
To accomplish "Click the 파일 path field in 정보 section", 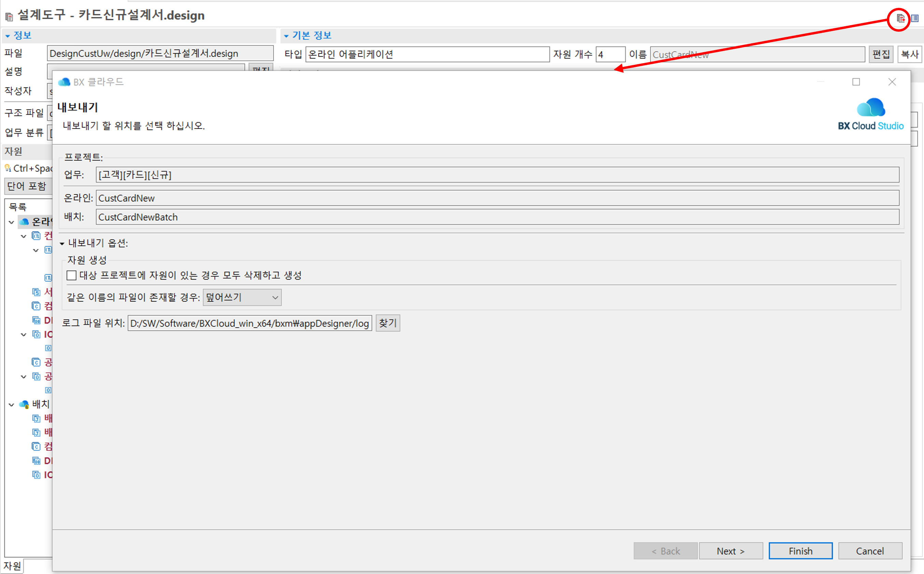I will click(160, 53).
